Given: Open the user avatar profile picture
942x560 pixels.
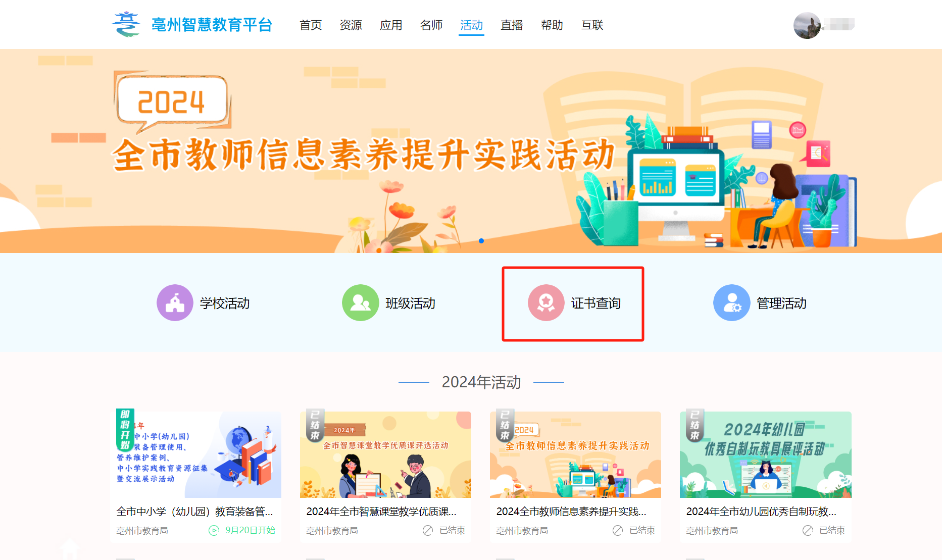Looking at the screenshot, I should (x=807, y=25).
